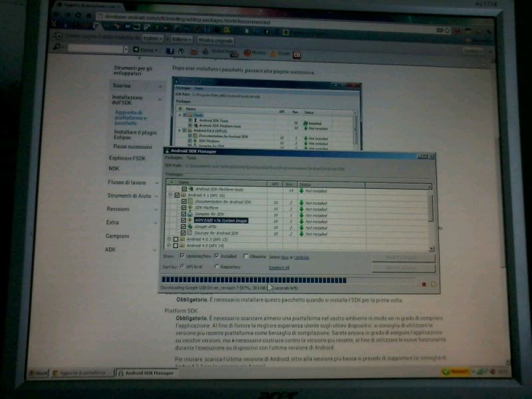Click the Sources for Android SDK icon
Screen dimensions: 532x399
point(190,233)
